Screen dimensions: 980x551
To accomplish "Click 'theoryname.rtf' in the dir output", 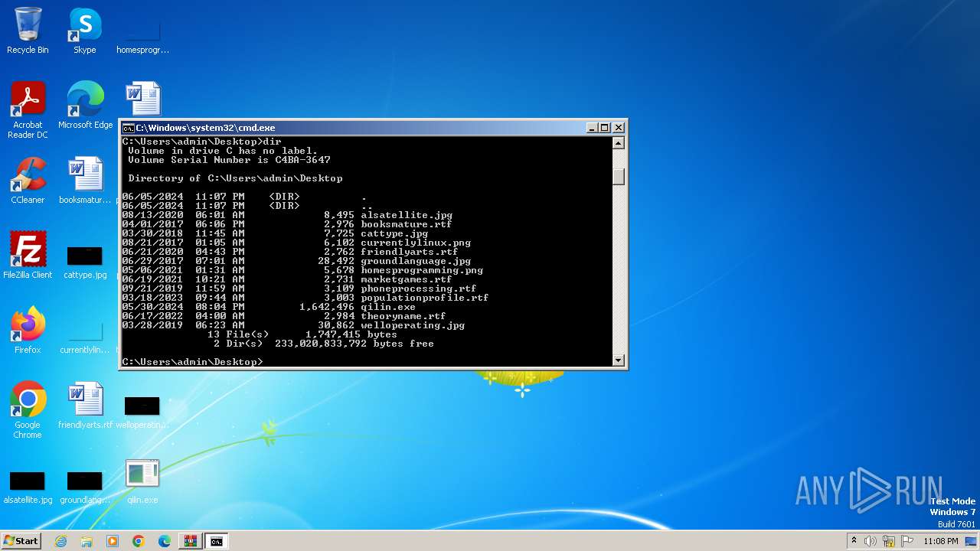I will (403, 316).
